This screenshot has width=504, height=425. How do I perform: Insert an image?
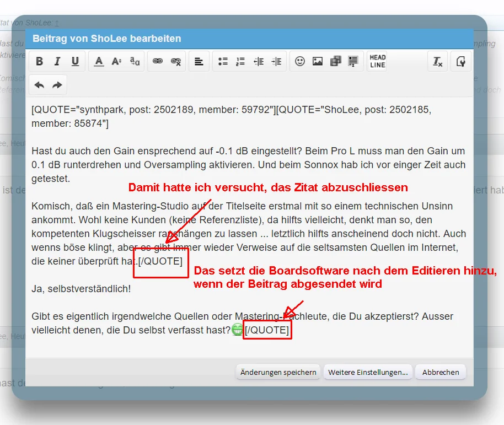click(x=318, y=61)
